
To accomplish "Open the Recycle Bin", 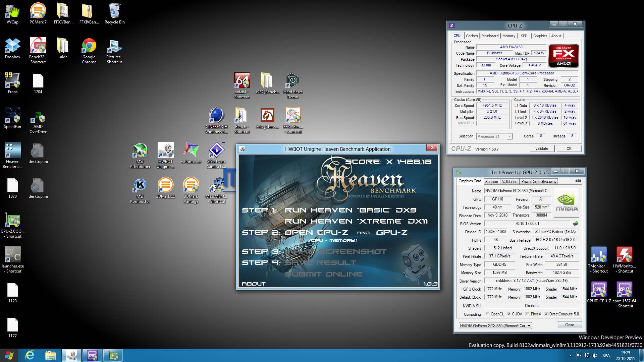I will [x=114, y=13].
